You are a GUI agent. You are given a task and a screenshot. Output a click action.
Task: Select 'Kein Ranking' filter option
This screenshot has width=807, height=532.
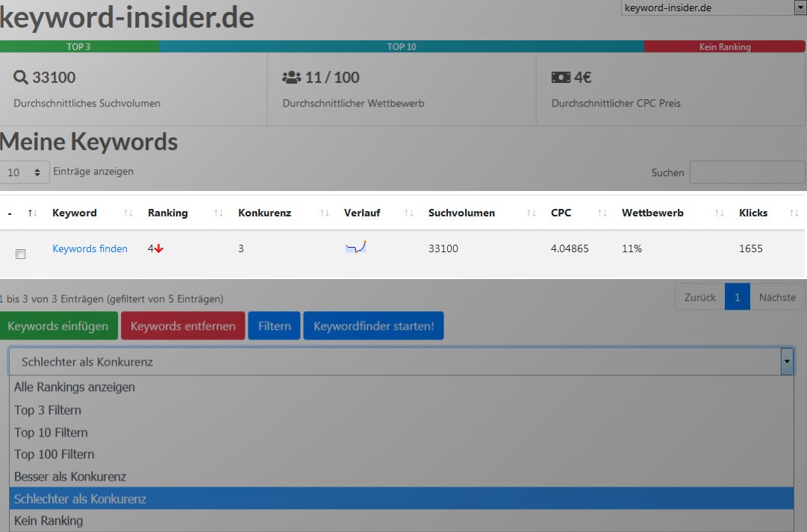point(49,521)
